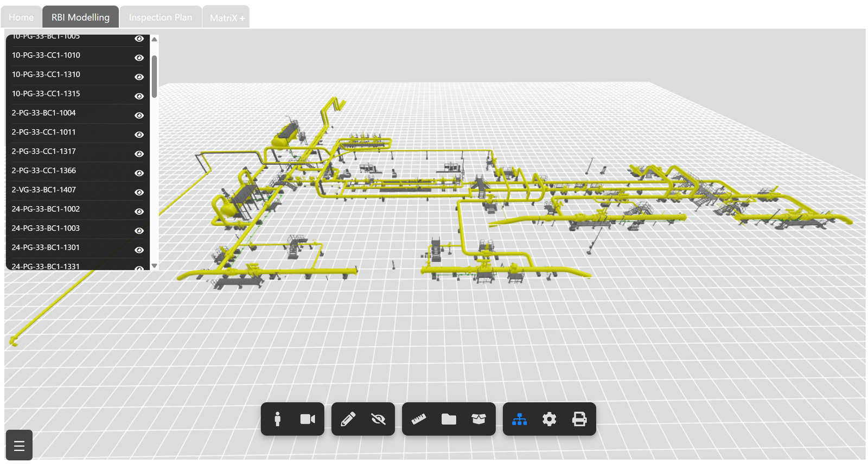Activate the pencil markup tool
The image size is (868, 464).
pos(348,419)
